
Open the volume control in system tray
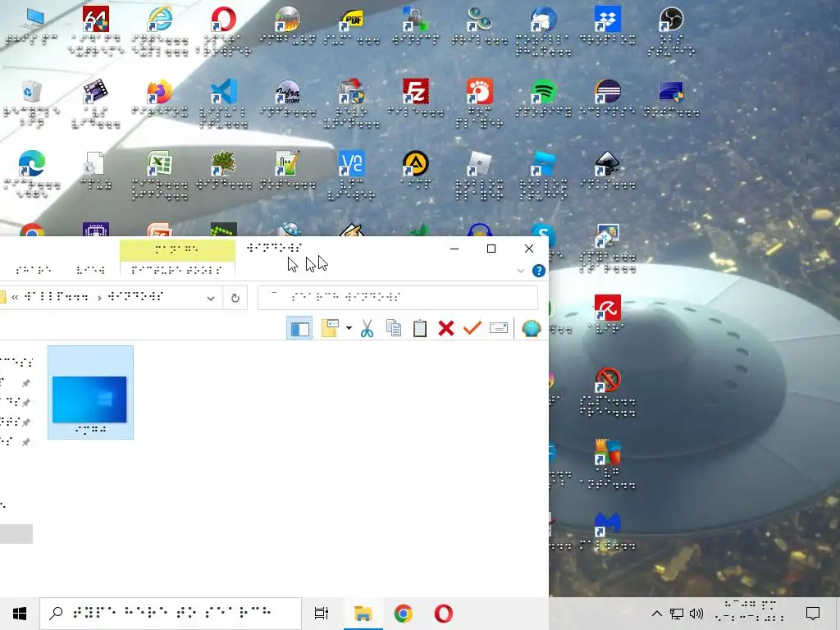tap(696, 614)
